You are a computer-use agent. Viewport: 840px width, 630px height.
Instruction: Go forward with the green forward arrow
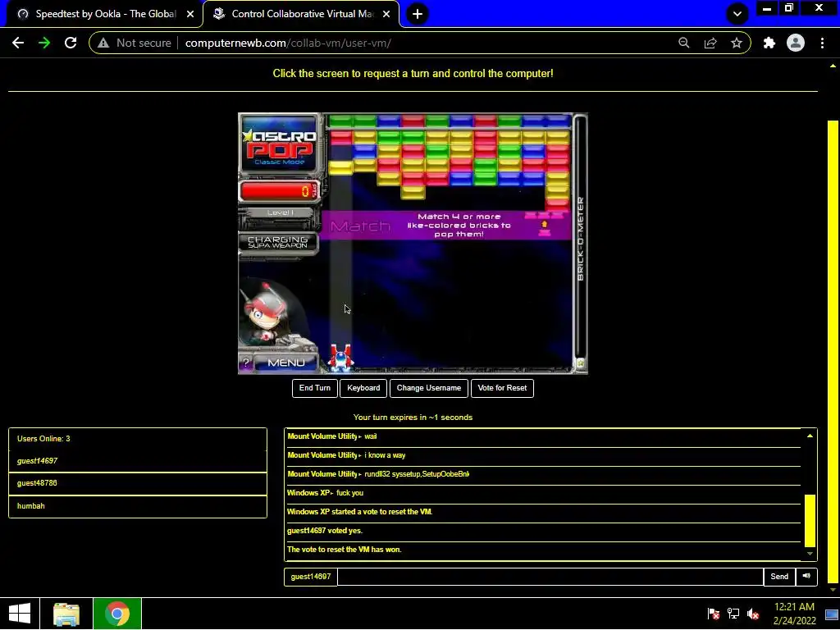point(44,43)
